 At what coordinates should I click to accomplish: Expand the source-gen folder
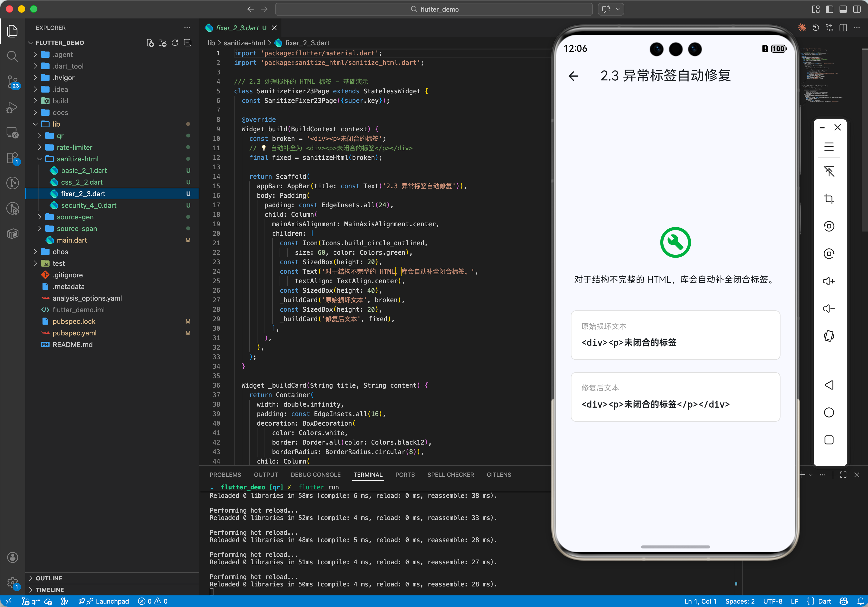click(x=75, y=217)
